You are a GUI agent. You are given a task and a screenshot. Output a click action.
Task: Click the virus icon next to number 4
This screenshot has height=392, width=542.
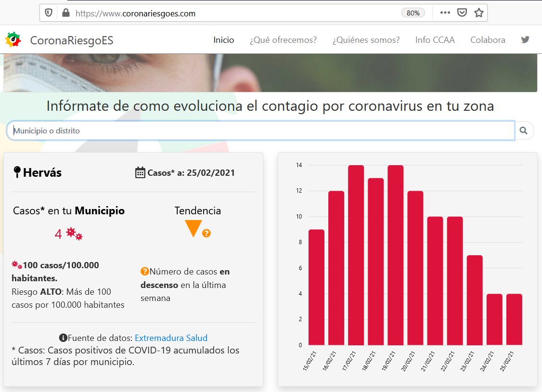tap(74, 234)
